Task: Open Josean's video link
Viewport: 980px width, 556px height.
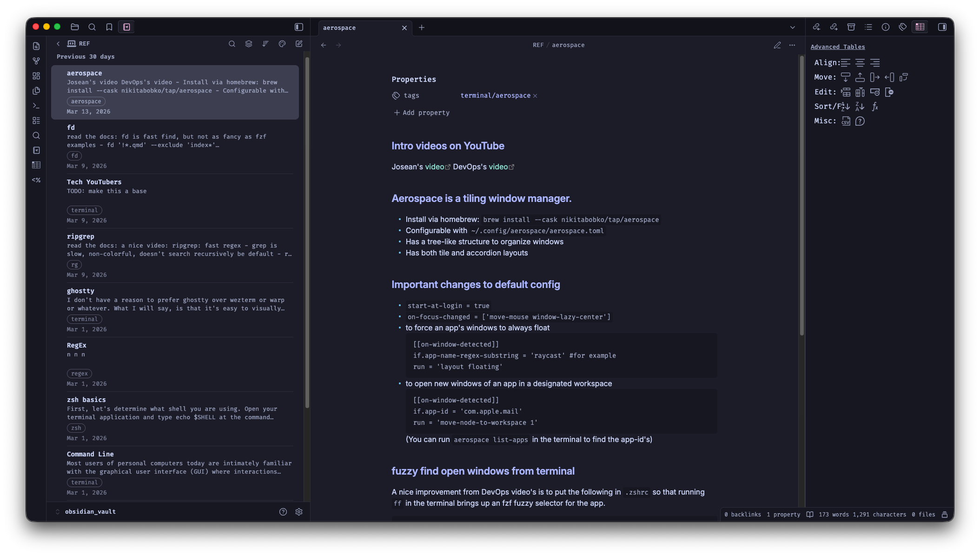Action: click(437, 167)
